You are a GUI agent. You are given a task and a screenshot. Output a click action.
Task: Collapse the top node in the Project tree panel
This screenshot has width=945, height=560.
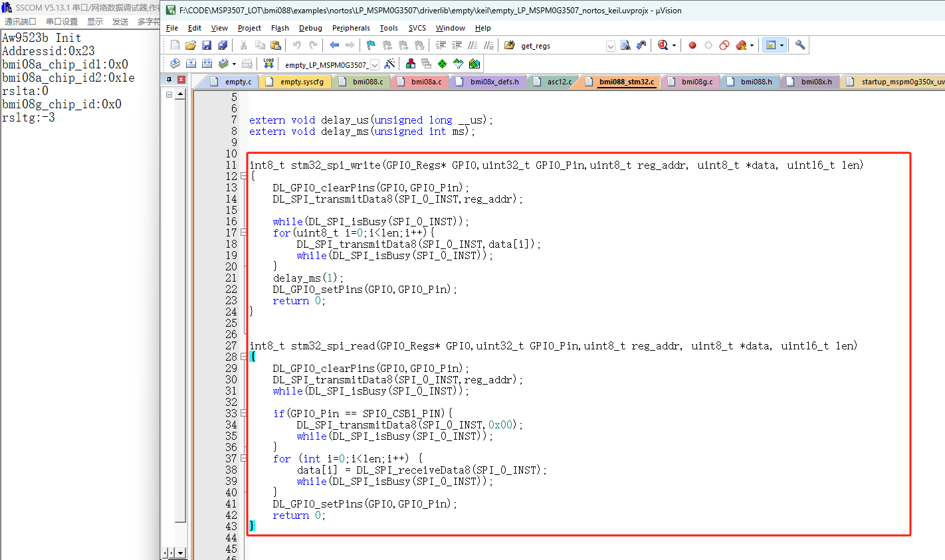(169, 95)
